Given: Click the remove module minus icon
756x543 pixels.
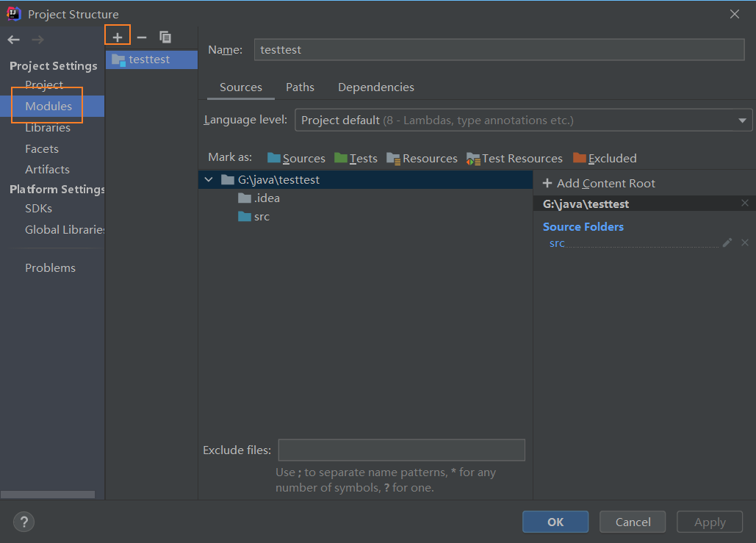Looking at the screenshot, I should click(x=142, y=37).
